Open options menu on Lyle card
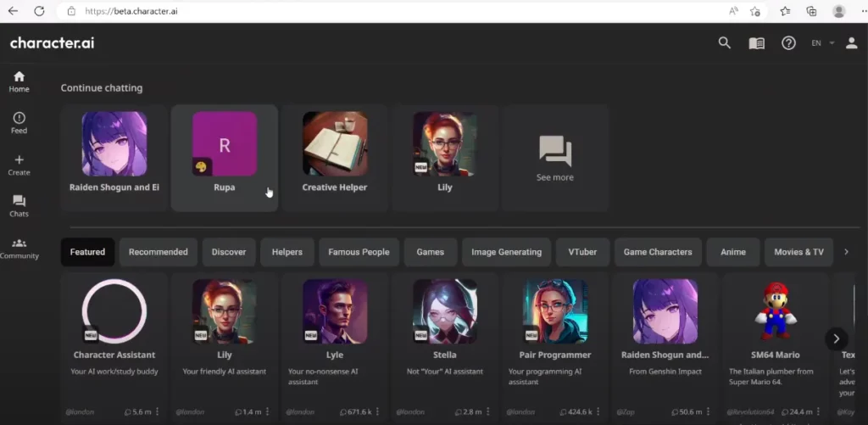Viewport: 868px width, 425px height. (x=377, y=411)
